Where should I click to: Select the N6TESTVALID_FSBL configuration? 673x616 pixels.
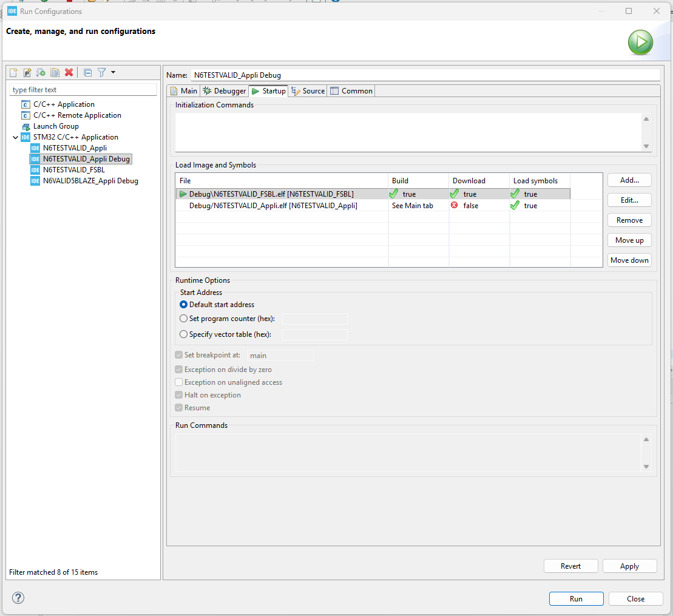click(74, 170)
